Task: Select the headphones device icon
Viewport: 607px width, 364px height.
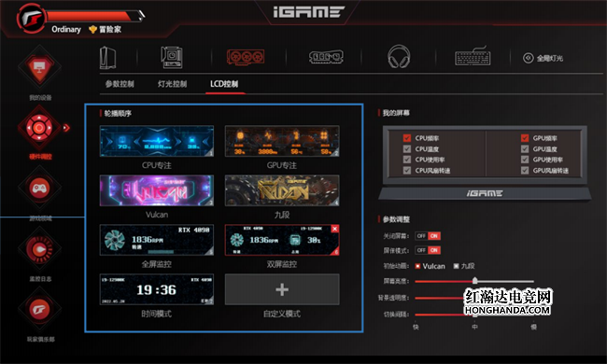Action: coord(399,57)
